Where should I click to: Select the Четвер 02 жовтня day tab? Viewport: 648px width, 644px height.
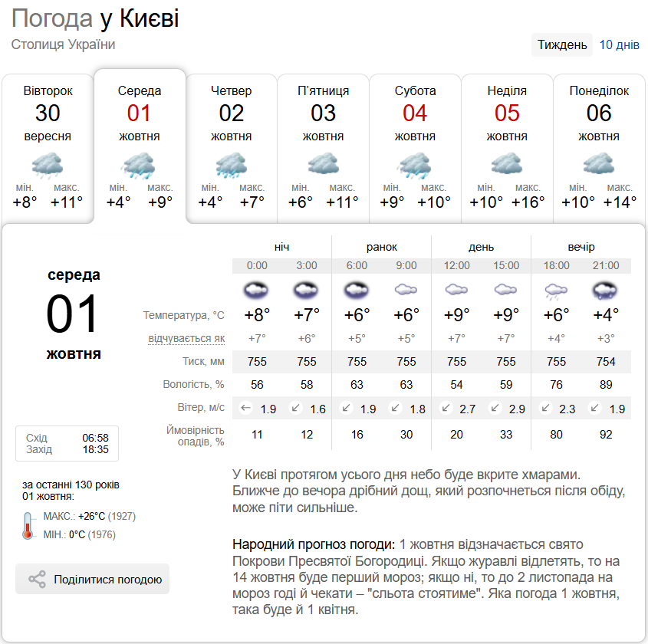231,113
